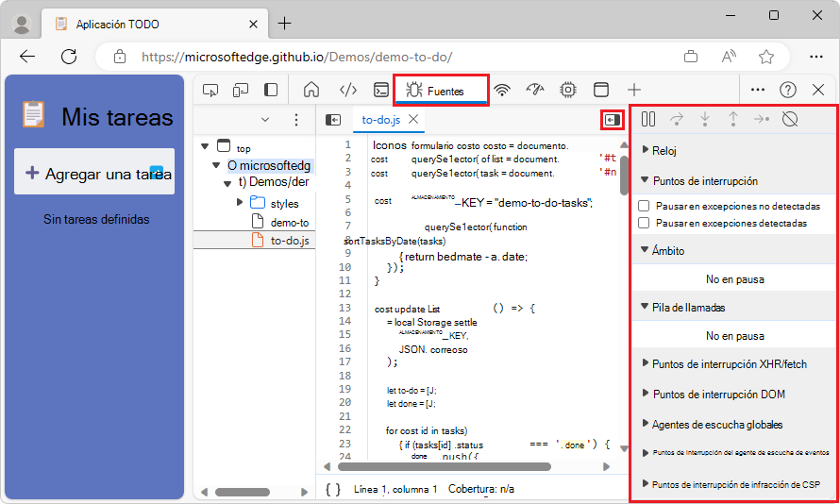Open the read aloud icon
Image resolution: width=840 pixels, height=504 pixels.
[729, 57]
